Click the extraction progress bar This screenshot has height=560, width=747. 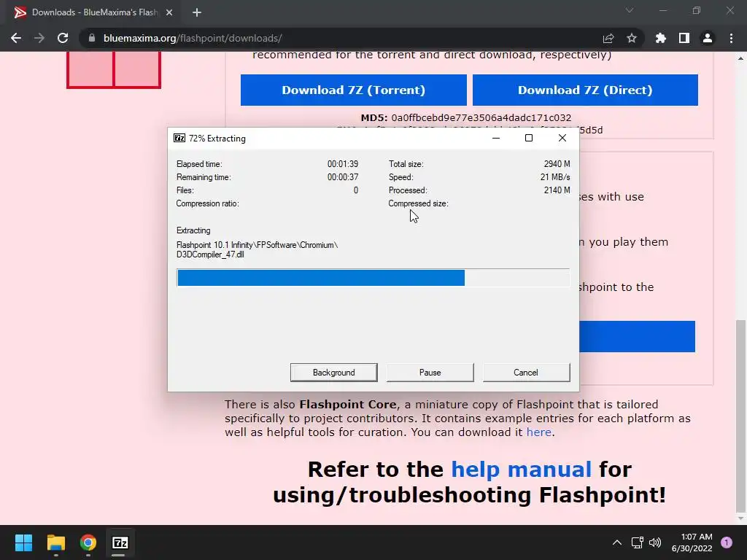pos(373,278)
